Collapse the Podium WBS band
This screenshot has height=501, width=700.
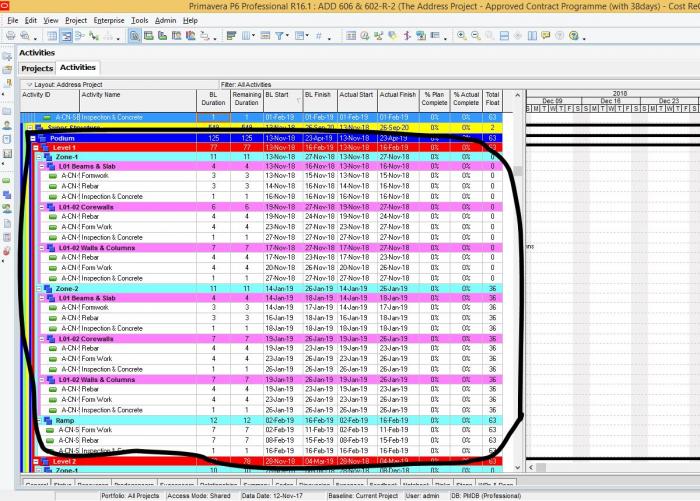point(33,138)
